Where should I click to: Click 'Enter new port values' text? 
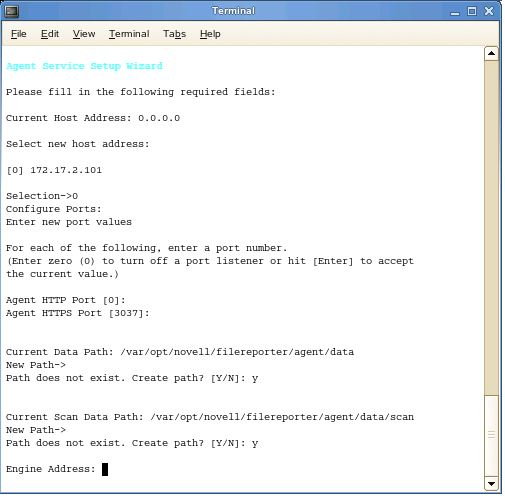69,222
